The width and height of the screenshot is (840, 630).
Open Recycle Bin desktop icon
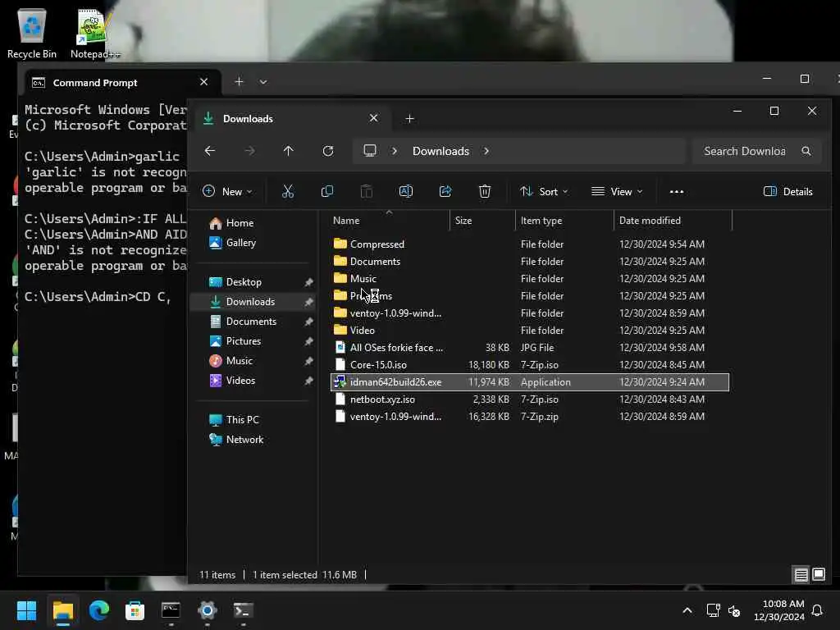[32, 34]
